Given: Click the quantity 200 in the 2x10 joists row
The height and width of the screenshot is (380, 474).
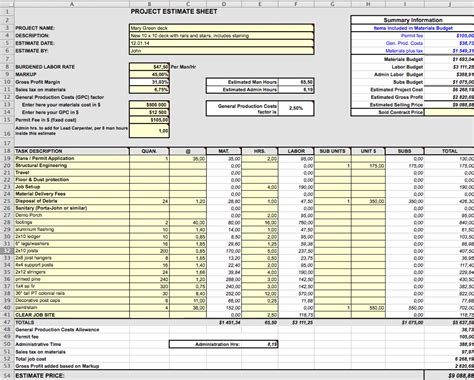Looking at the screenshot, I should (x=149, y=251).
